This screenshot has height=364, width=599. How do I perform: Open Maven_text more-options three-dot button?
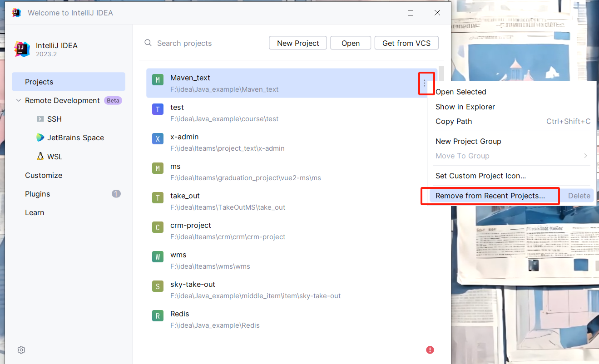point(425,83)
